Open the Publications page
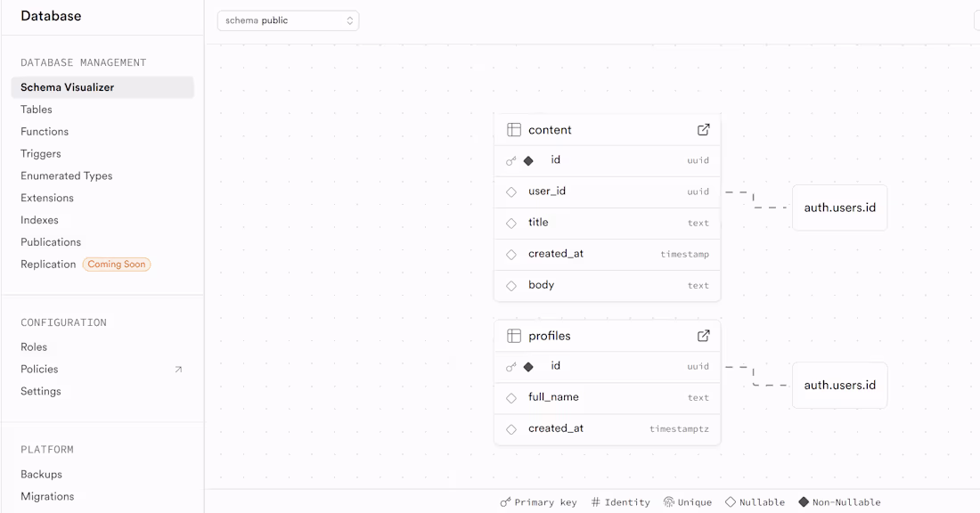Viewport: 980px width, 513px height. [x=51, y=242]
